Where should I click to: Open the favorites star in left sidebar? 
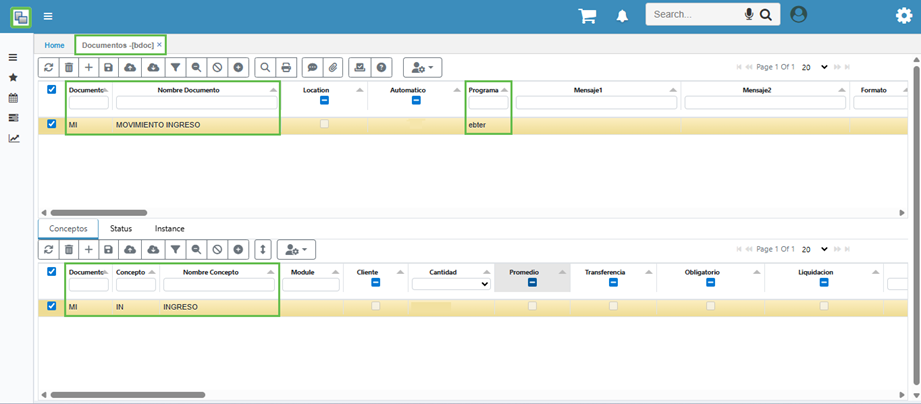tap(13, 77)
